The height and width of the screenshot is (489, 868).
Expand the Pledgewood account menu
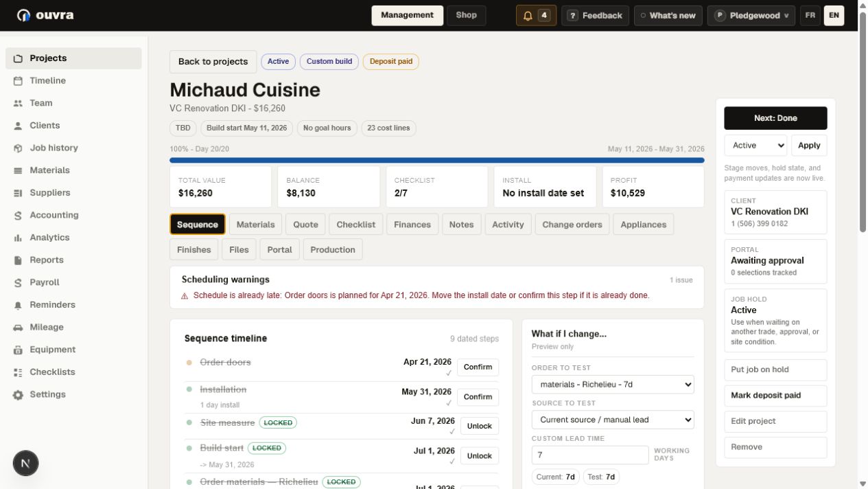pos(752,15)
